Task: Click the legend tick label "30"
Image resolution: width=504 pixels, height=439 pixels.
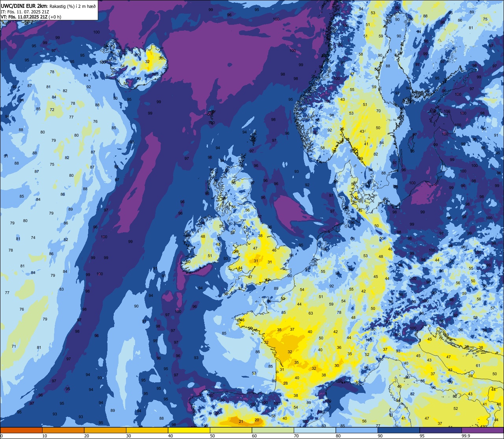Action: point(128,436)
